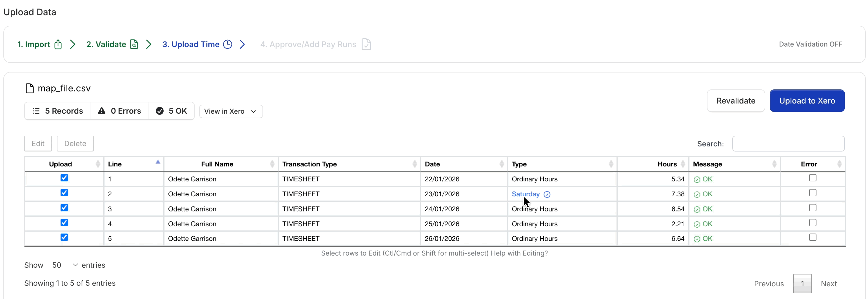Click the Approve/Add Pay Runs document icon

pos(366,44)
